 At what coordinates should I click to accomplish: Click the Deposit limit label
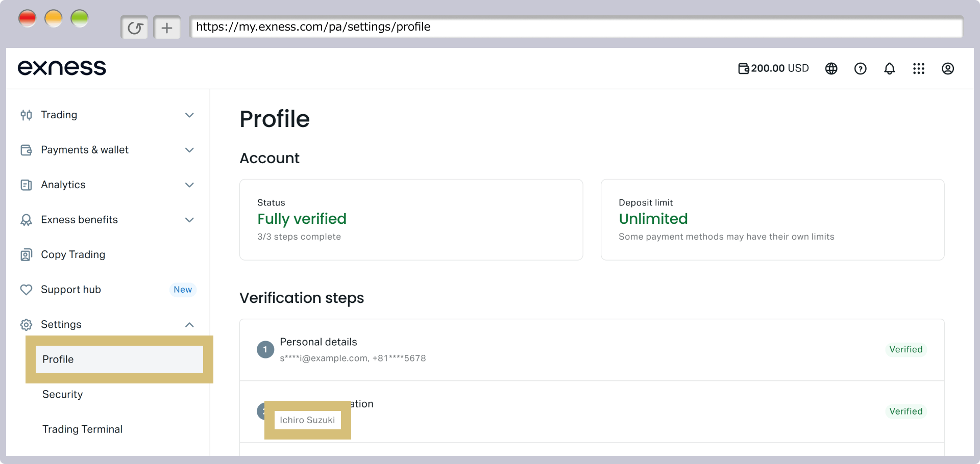[x=646, y=202]
